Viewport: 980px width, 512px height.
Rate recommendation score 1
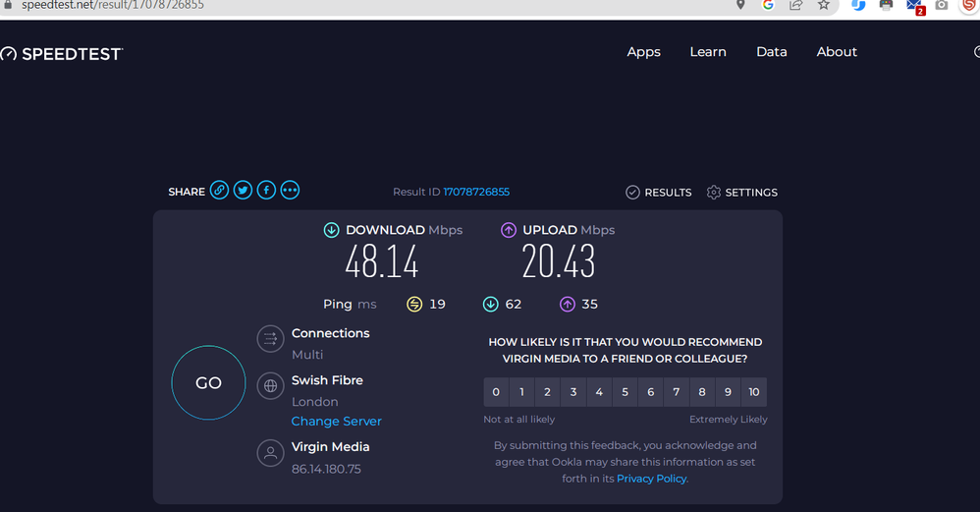521,392
